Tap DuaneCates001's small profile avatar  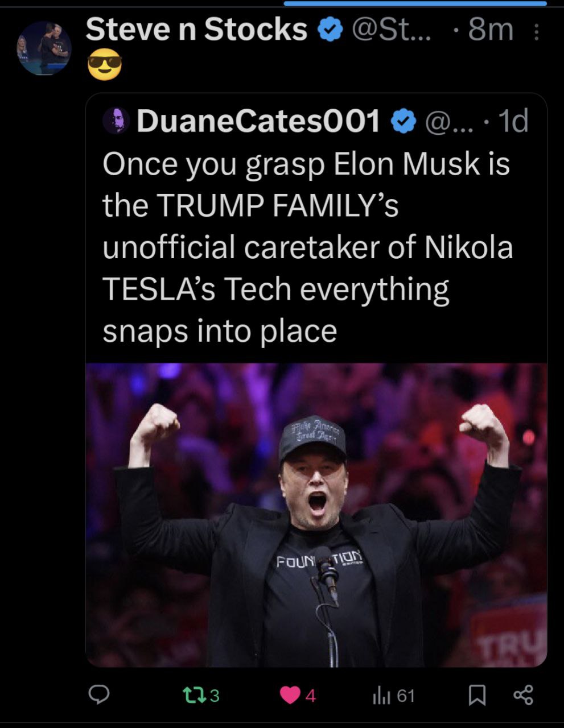pyautogui.click(x=116, y=121)
